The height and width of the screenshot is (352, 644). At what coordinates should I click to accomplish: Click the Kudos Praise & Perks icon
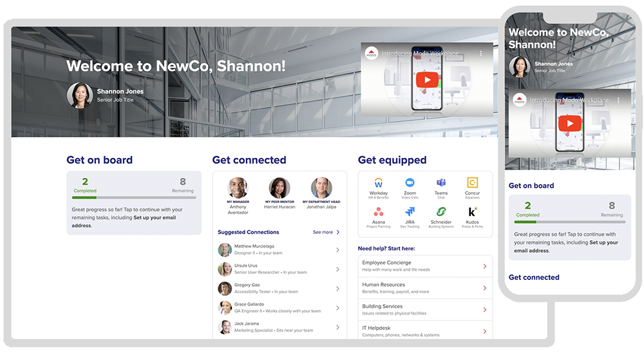tap(472, 212)
